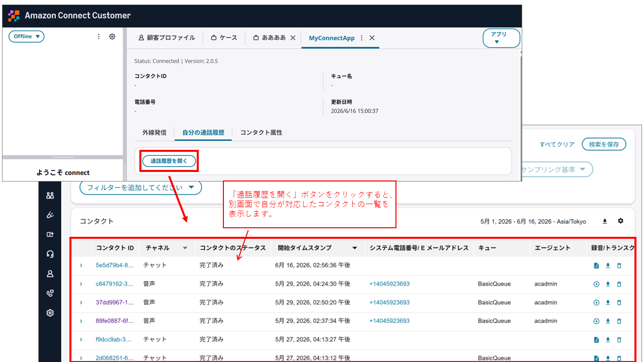Download recording for 02:50:20 voice contact
Screen dimensions: 644x362
[x=608, y=303]
